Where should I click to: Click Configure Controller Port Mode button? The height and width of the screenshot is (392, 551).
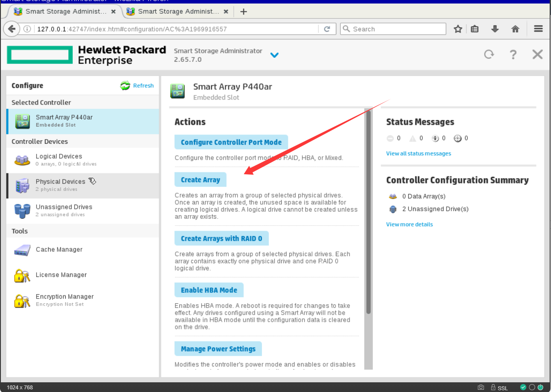pos(231,142)
